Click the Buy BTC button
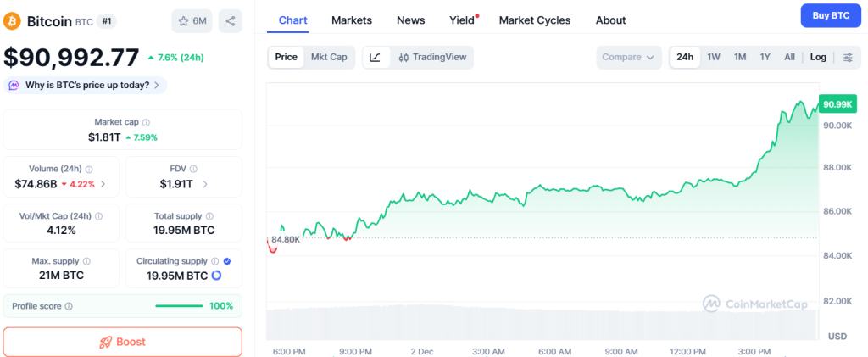The image size is (868, 357). tap(830, 16)
